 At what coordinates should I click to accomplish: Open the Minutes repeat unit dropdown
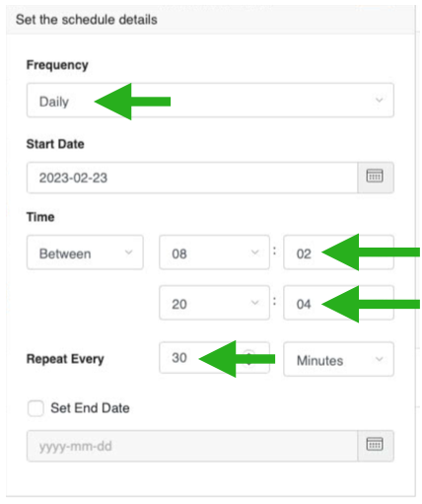click(338, 359)
